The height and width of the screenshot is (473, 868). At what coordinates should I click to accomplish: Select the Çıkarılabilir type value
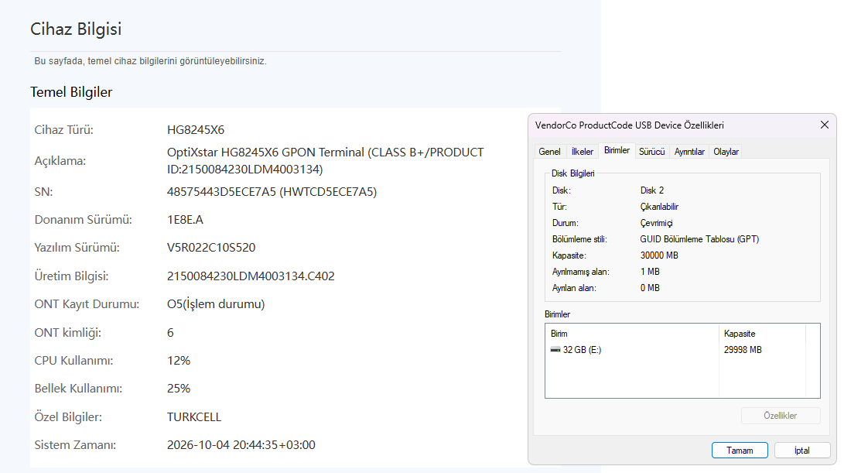point(659,207)
